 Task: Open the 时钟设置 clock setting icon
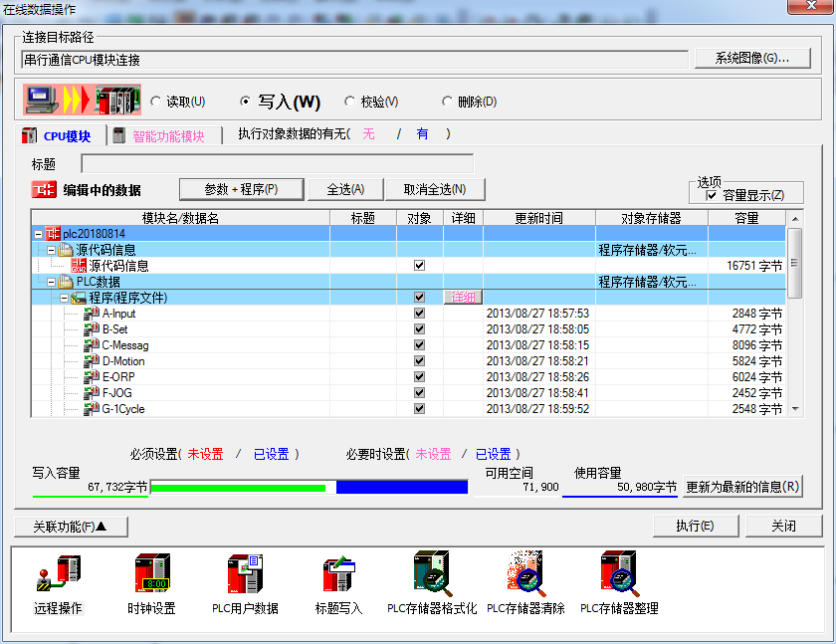tap(151, 575)
